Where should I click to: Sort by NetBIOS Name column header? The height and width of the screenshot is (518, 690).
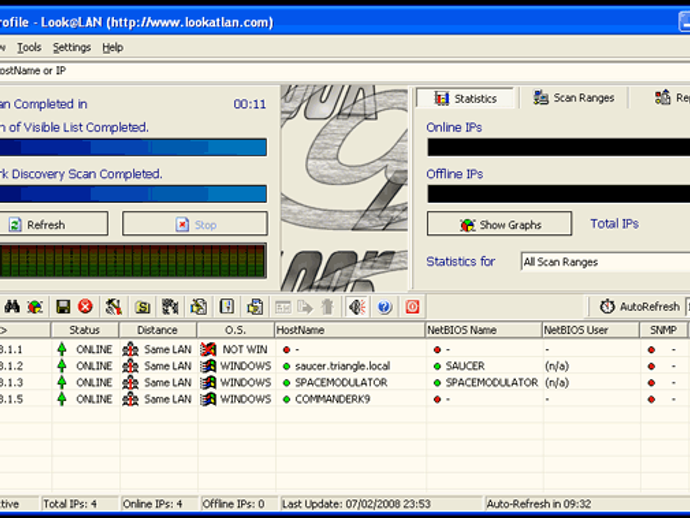click(483, 330)
